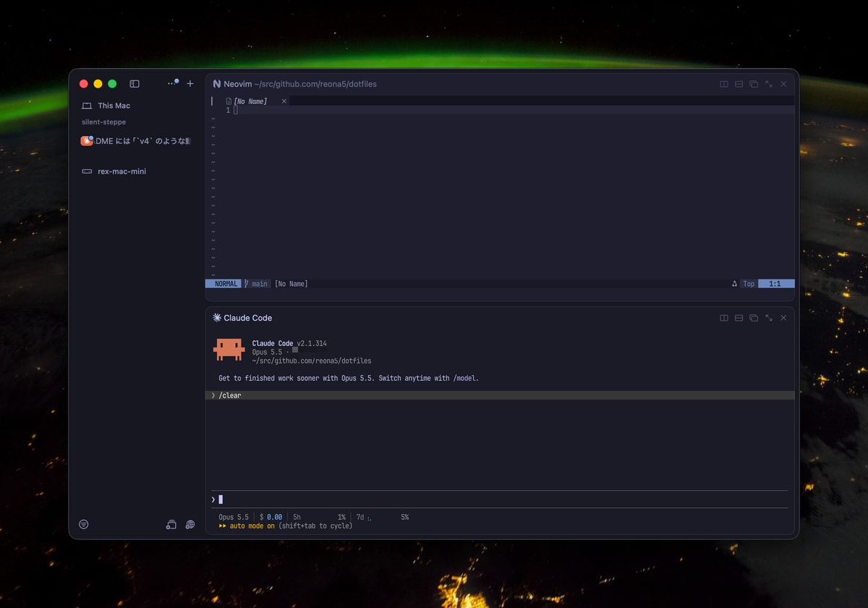
Task: Click the v2.1.314 version text
Action: tap(312, 344)
